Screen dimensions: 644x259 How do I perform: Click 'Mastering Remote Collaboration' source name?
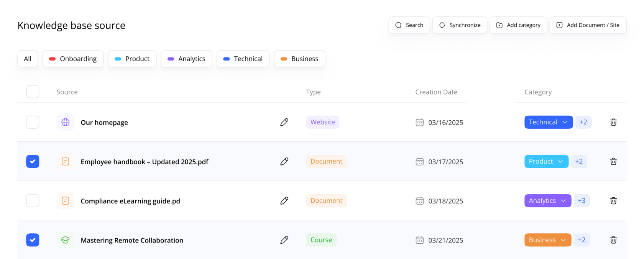132,240
